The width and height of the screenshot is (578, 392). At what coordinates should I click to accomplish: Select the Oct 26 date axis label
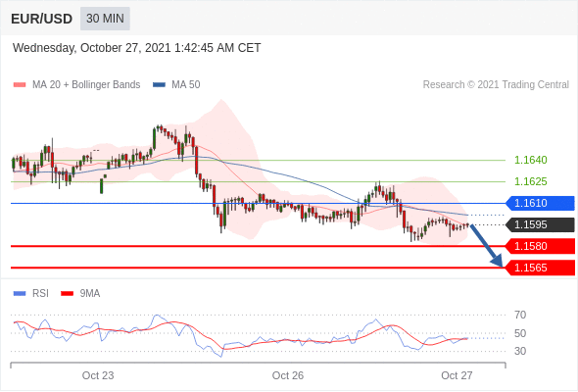coord(287,375)
